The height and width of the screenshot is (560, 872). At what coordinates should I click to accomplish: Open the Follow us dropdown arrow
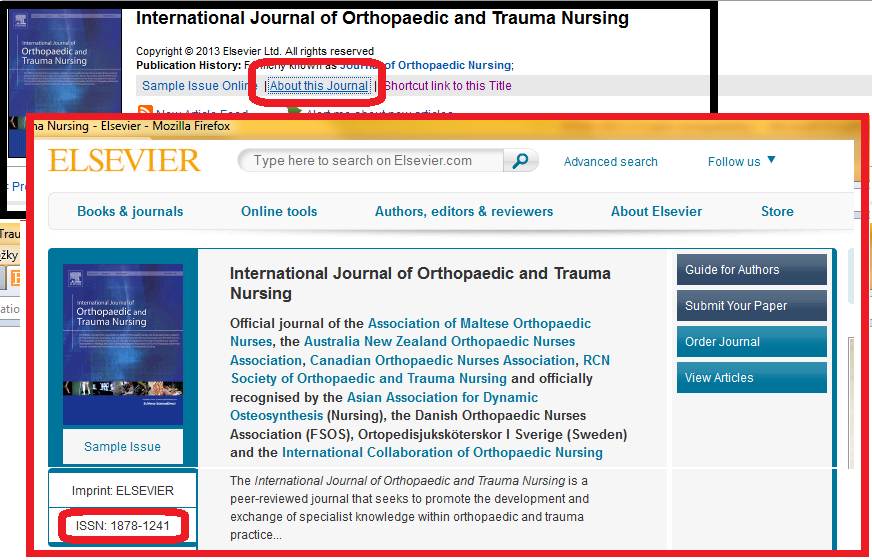[x=771, y=160]
